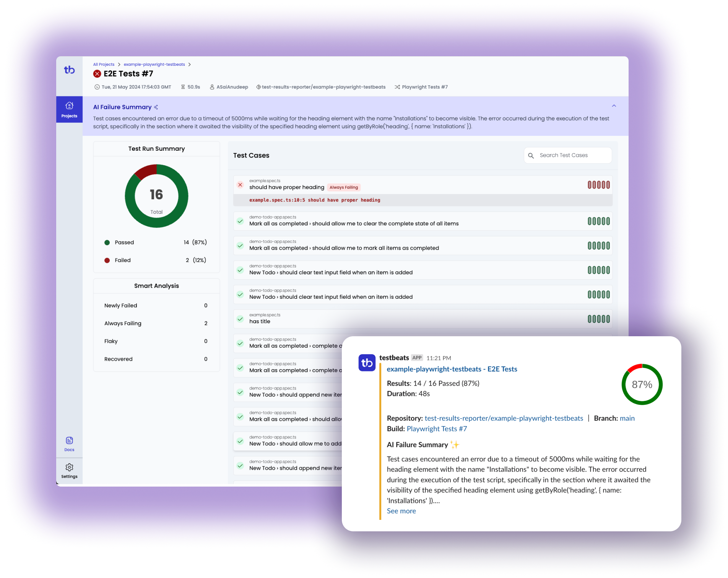Click the testbeats logo in sidebar
Image resolution: width=728 pixels, height=578 pixels.
coord(69,70)
